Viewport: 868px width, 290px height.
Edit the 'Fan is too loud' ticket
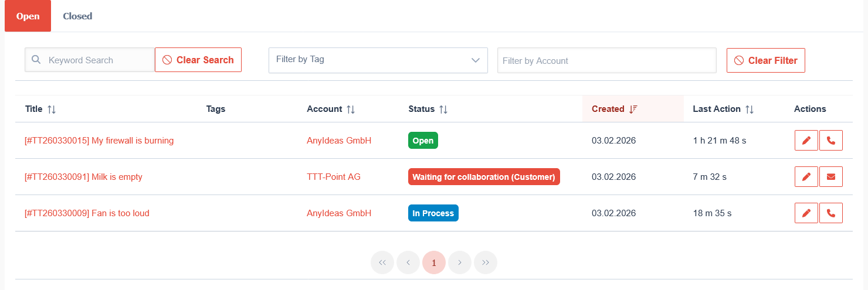806,213
